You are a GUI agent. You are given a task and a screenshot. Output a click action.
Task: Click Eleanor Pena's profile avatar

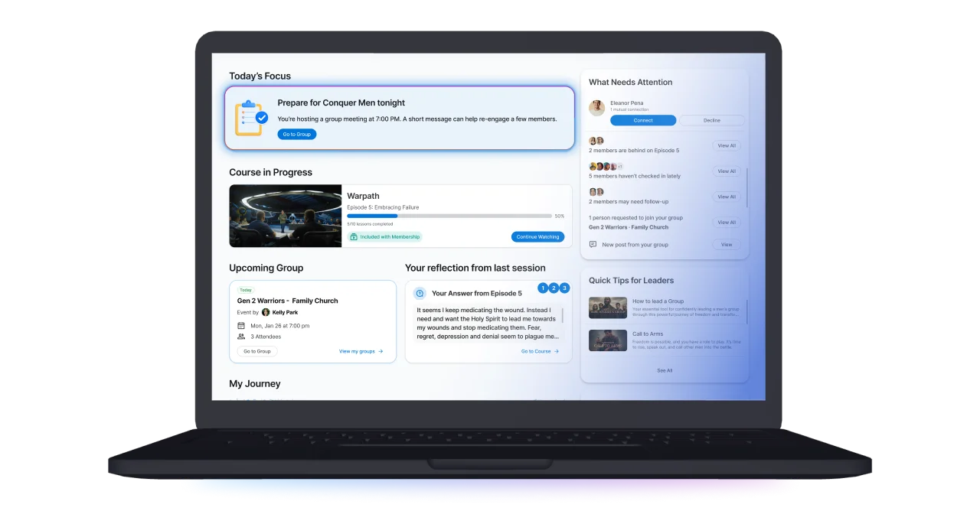click(596, 108)
